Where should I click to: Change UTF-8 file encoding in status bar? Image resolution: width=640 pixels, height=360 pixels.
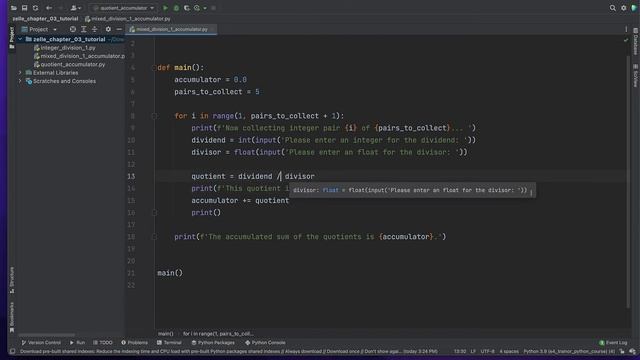tap(487, 351)
